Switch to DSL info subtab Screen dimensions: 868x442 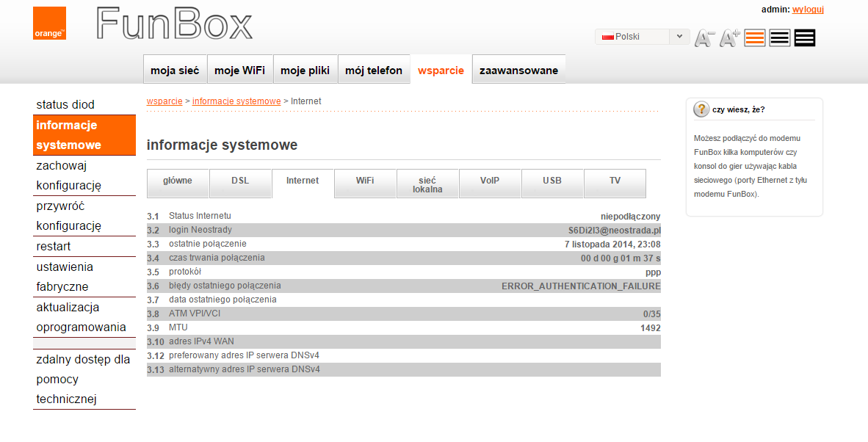tap(240, 183)
